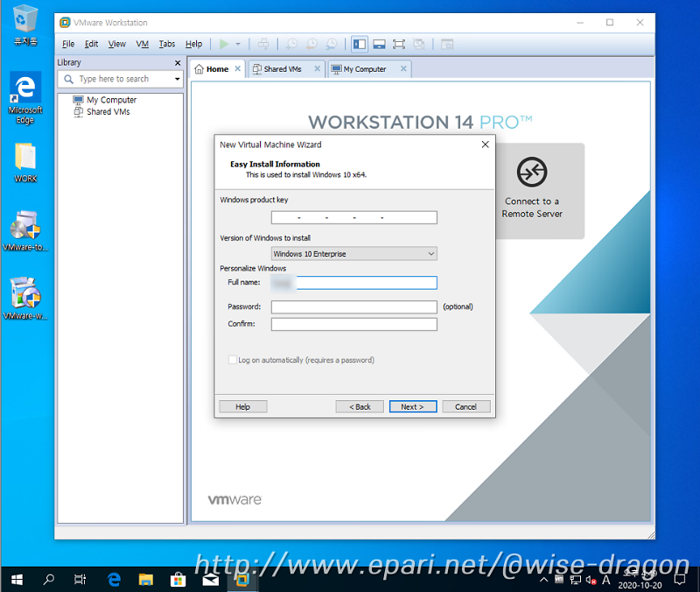Click the wizard Help button
The height and width of the screenshot is (592, 700).
[x=243, y=406]
